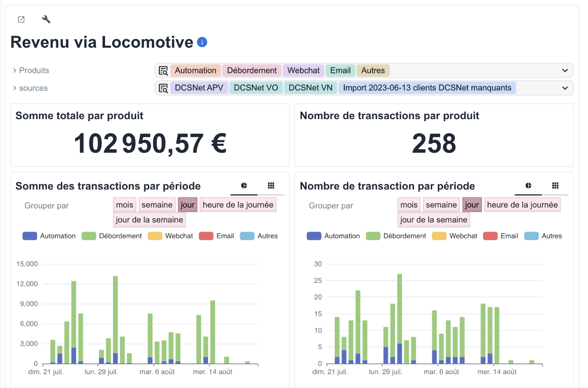Click the search filter icon in sources field
The height and width of the screenshot is (388, 588).
point(163,88)
